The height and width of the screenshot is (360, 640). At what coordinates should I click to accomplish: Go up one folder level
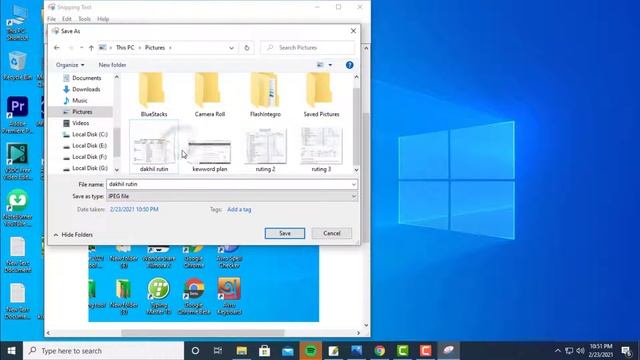coord(91,48)
